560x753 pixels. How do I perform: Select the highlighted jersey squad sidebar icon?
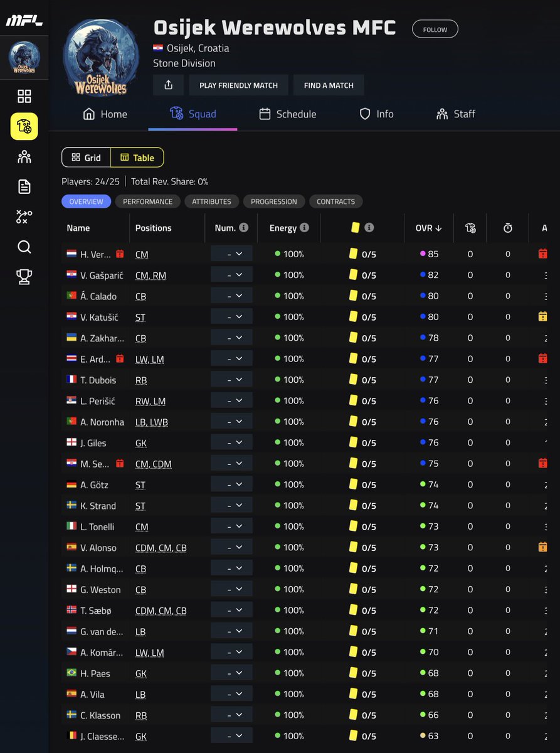(x=24, y=127)
